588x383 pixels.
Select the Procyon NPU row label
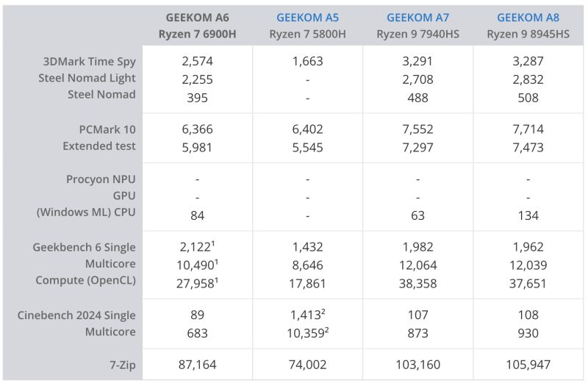point(101,179)
